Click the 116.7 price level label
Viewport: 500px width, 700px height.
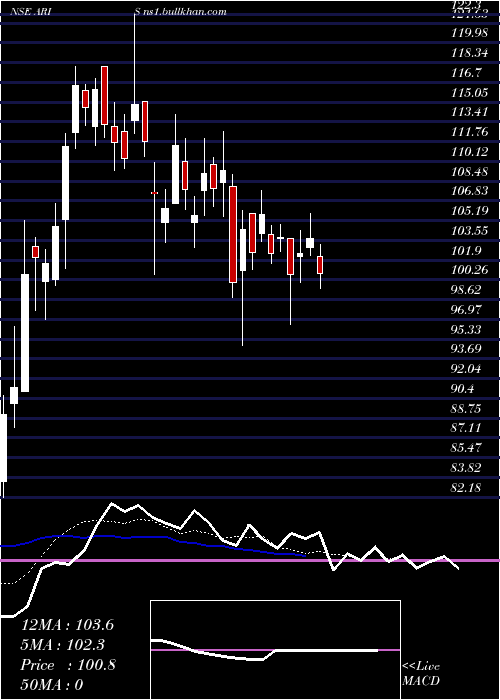[467, 73]
